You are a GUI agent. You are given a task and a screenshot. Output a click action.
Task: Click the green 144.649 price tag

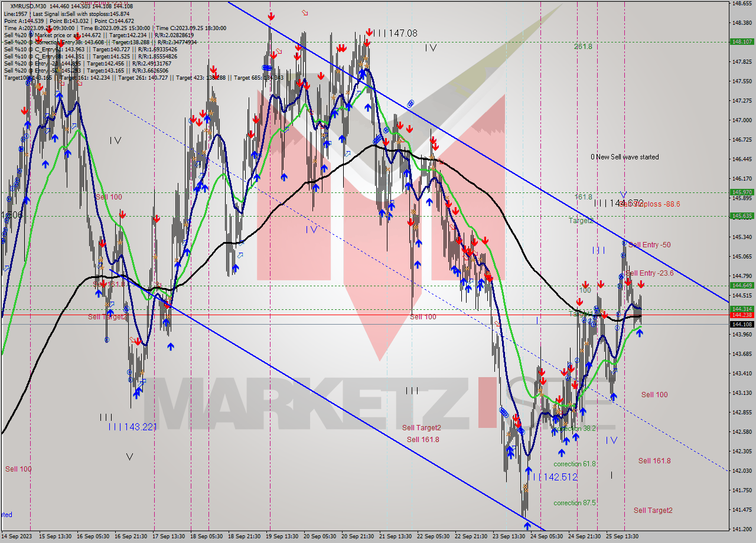742,286
